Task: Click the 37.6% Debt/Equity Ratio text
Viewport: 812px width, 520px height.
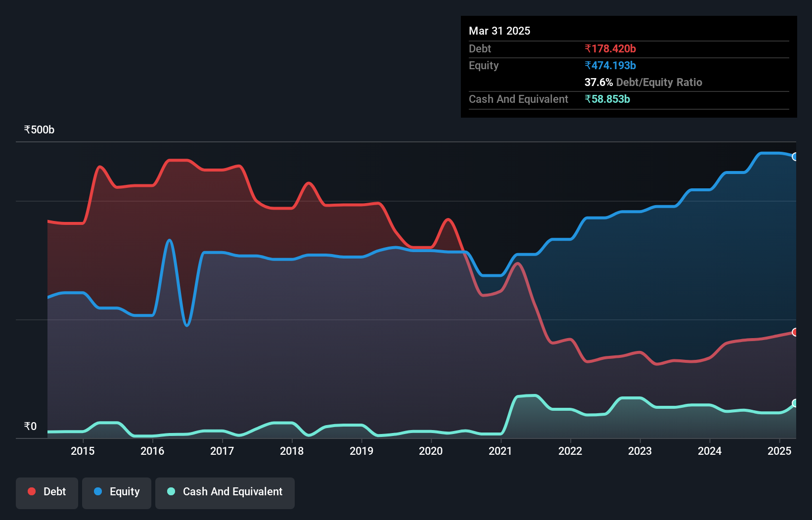Action: coord(643,82)
